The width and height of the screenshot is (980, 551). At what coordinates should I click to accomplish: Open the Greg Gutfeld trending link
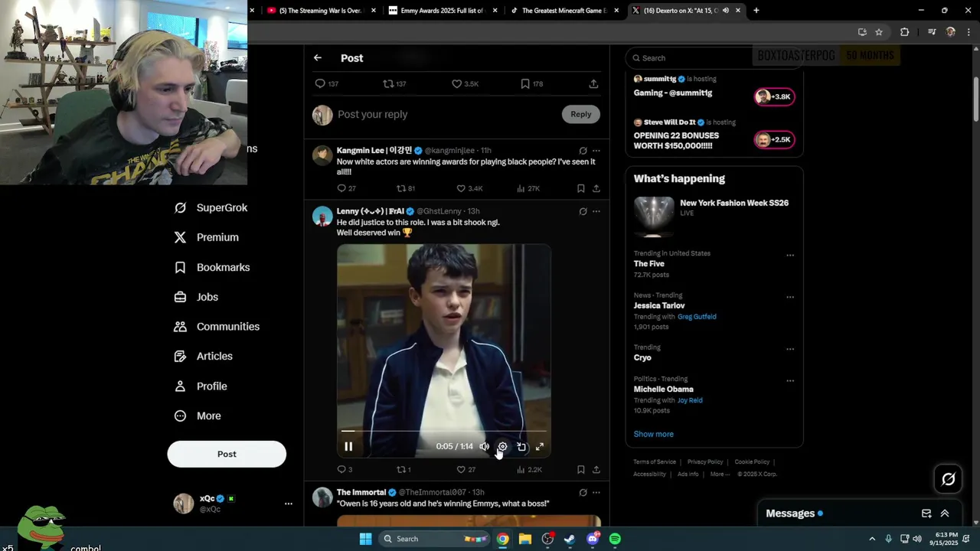697,316
